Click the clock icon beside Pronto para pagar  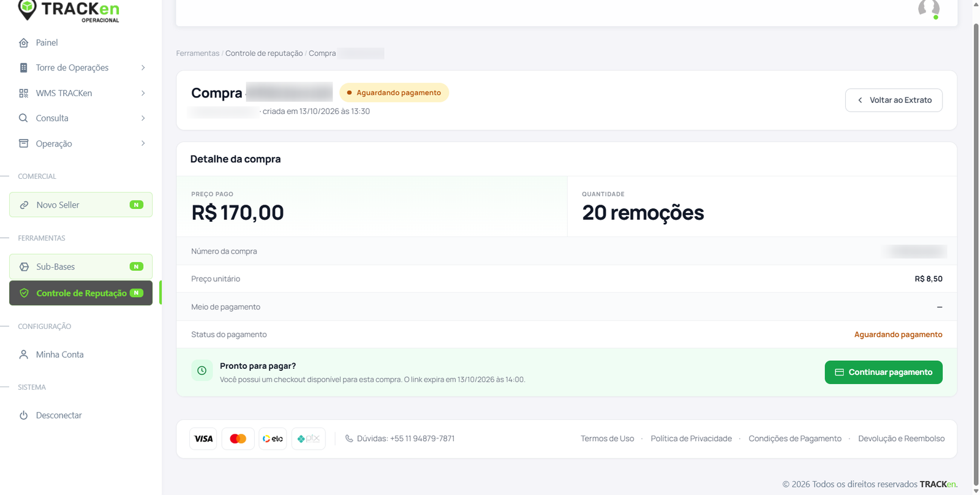[202, 371]
